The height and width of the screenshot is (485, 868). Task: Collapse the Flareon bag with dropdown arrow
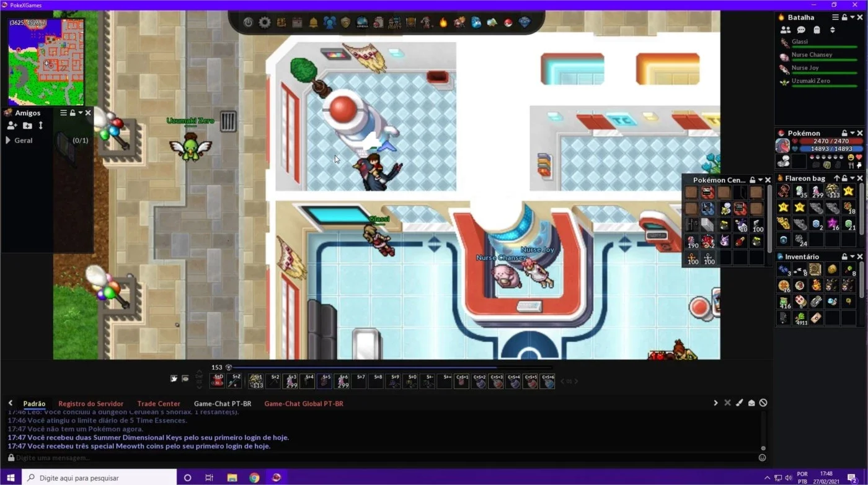pyautogui.click(x=852, y=178)
